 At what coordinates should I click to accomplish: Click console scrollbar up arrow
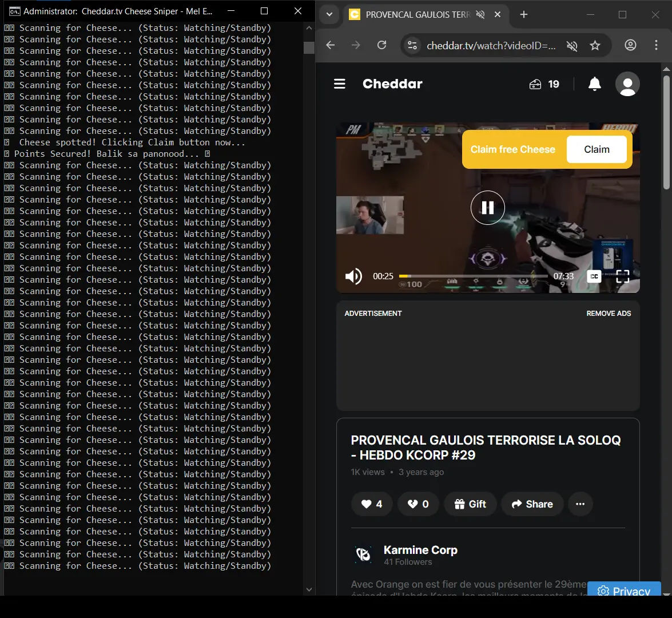[309, 27]
